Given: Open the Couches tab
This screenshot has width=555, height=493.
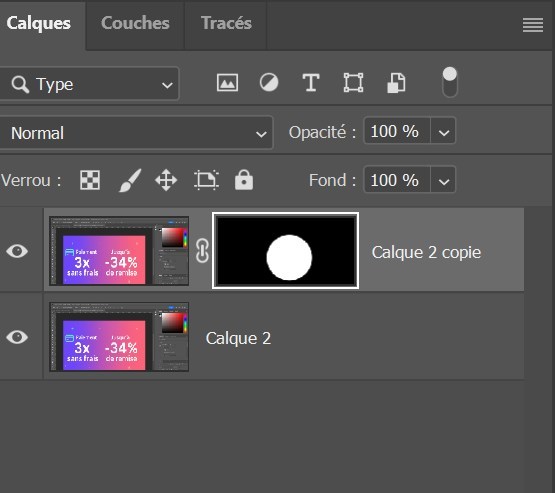Looking at the screenshot, I should (135, 24).
